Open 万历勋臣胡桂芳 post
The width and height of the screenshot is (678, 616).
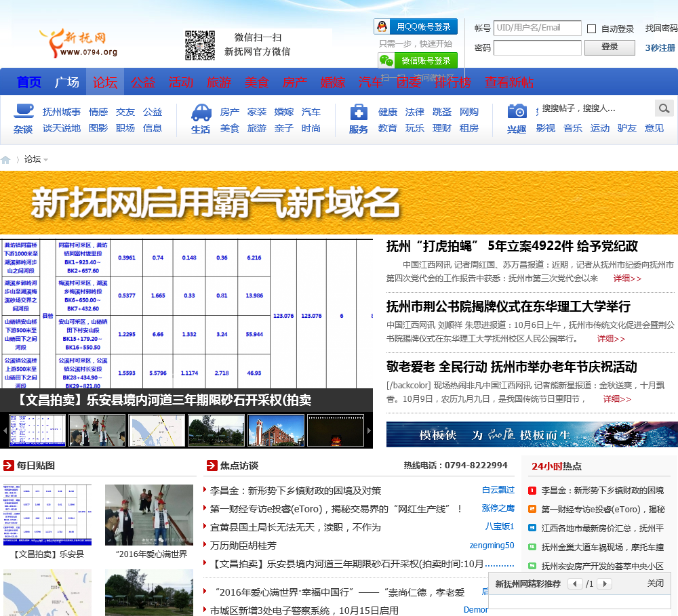click(x=243, y=546)
